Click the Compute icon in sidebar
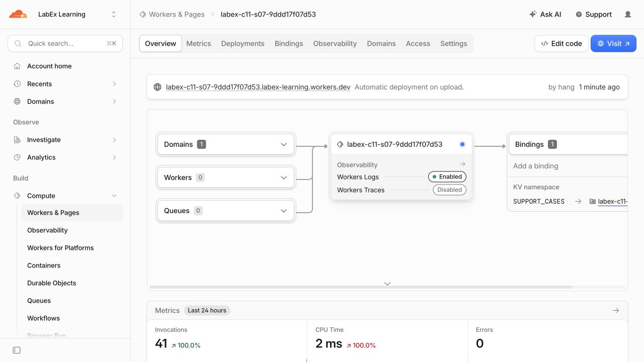Screen dimensions: 644x362 17,196
